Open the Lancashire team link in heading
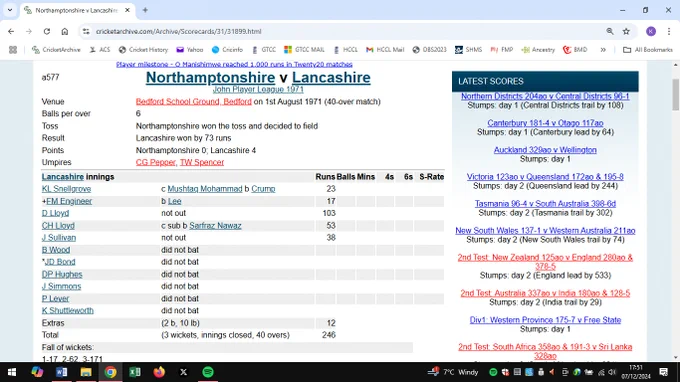Screen dimensions: 680x382 [331, 78]
